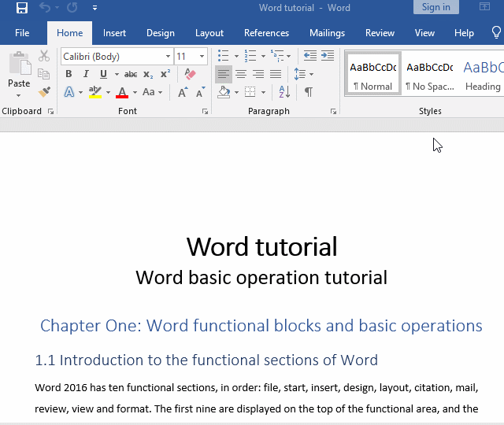Switch to the Design tab
Image resolution: width=504 pixels, height=425 pixels.
point(161,33)
